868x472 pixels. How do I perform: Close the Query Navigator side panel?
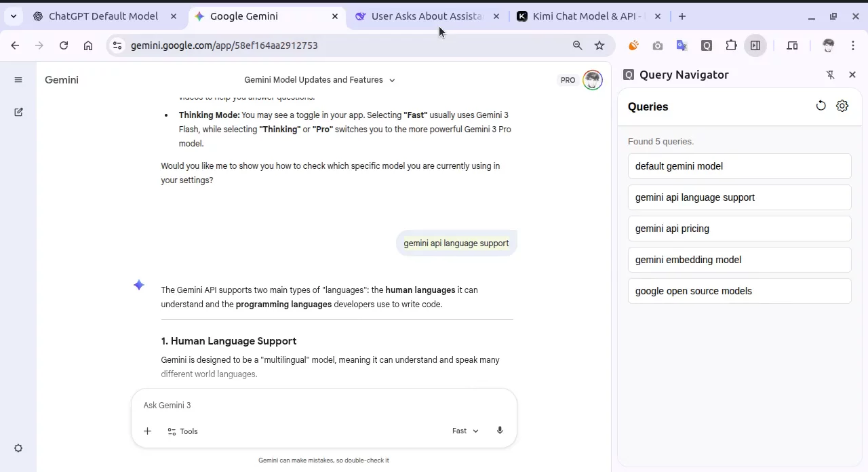pyautogui.click(x=852, y=75)
